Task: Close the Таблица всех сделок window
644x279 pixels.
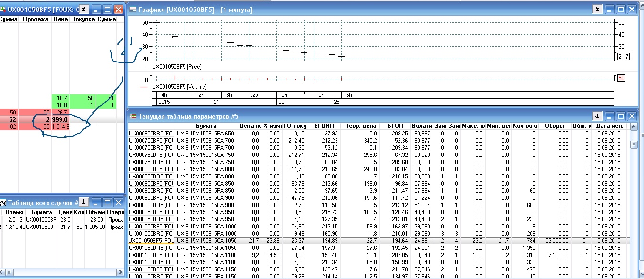Action: coord(118,202)
